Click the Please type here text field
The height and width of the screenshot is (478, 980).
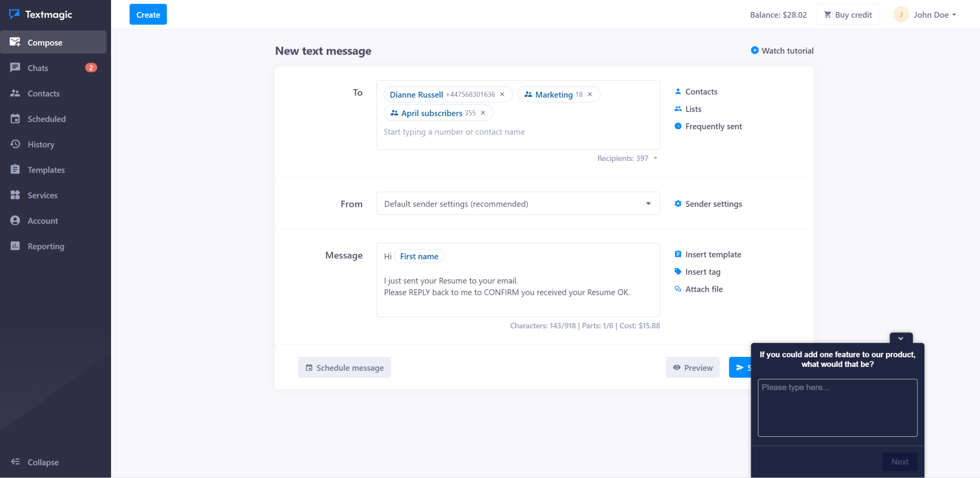(x=837, y=408)
